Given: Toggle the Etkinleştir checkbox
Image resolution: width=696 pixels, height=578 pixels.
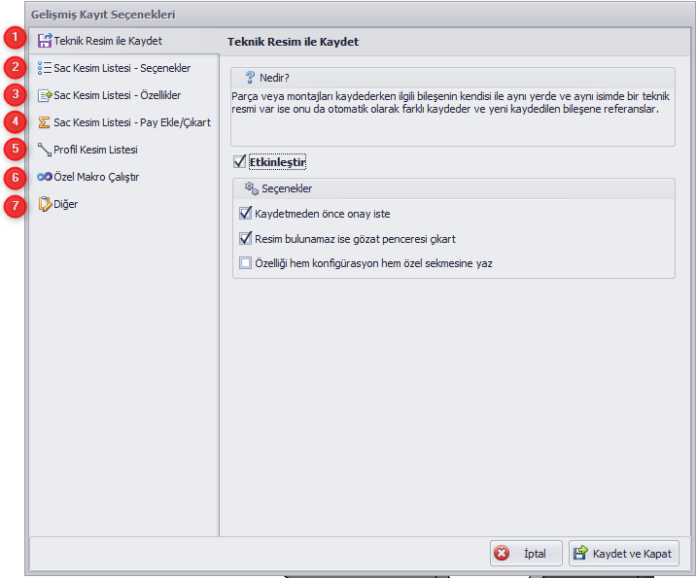Looking at the screenshot, I should coord(239,161).
